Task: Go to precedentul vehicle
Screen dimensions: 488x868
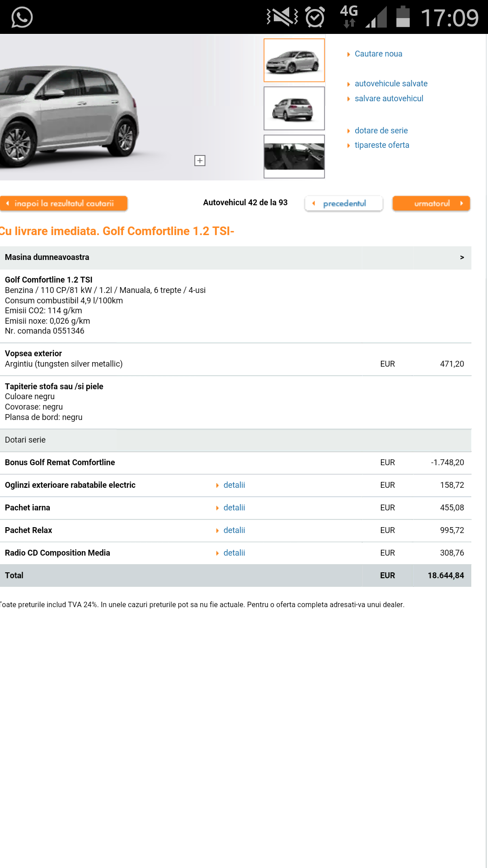Action: (x=344, y=203)
